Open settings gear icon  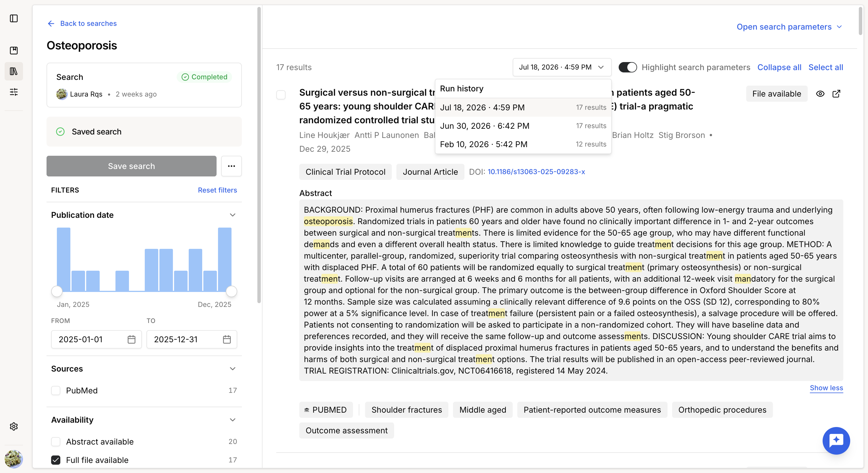tap(14, 426)
